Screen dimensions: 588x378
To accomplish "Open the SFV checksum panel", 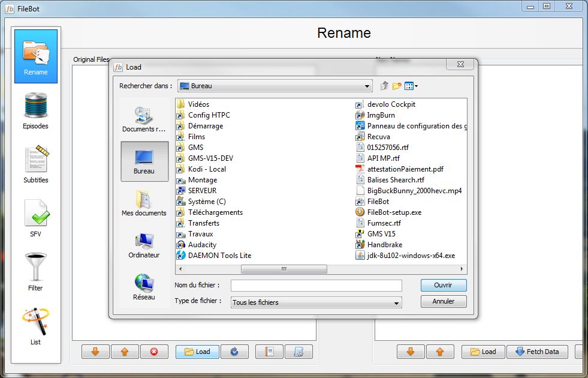I will (x=35, y=218).
